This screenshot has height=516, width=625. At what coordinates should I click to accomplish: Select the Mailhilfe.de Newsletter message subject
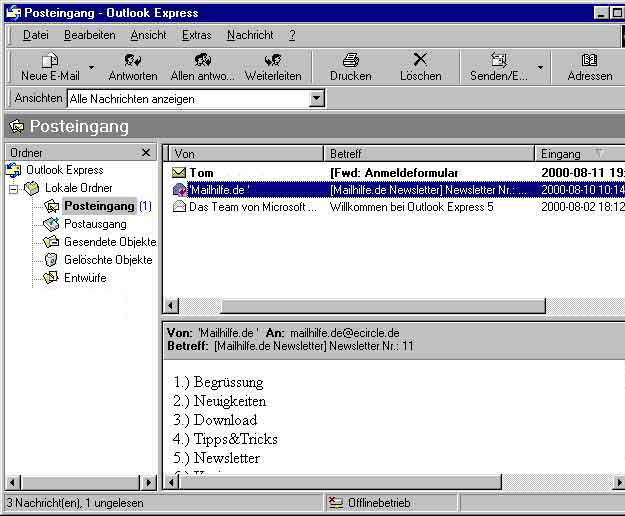428,190
